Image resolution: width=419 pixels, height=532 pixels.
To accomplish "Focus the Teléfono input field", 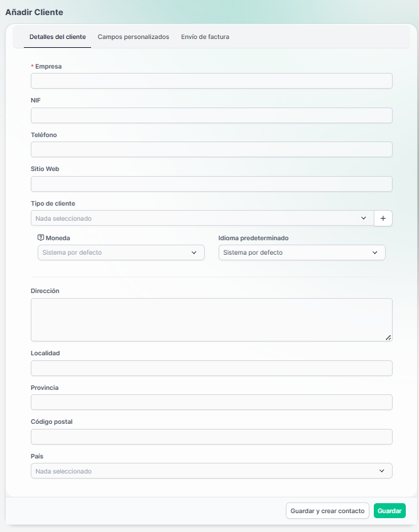I will [211, 150].
